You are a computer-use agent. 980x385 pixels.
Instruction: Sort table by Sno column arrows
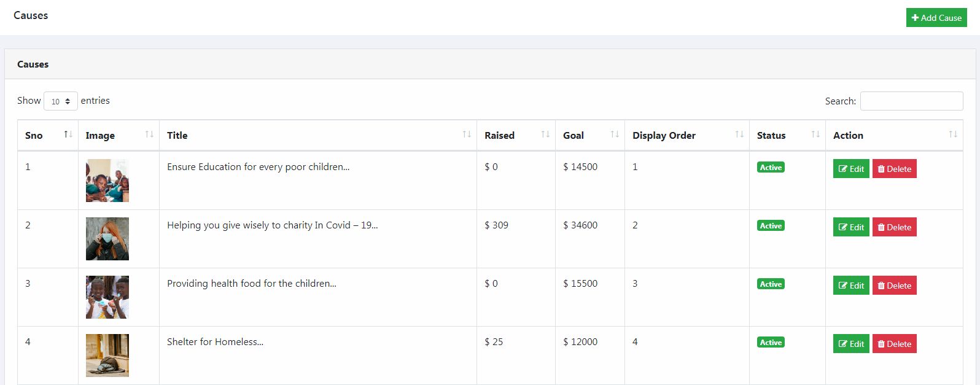tap(68, 134)
